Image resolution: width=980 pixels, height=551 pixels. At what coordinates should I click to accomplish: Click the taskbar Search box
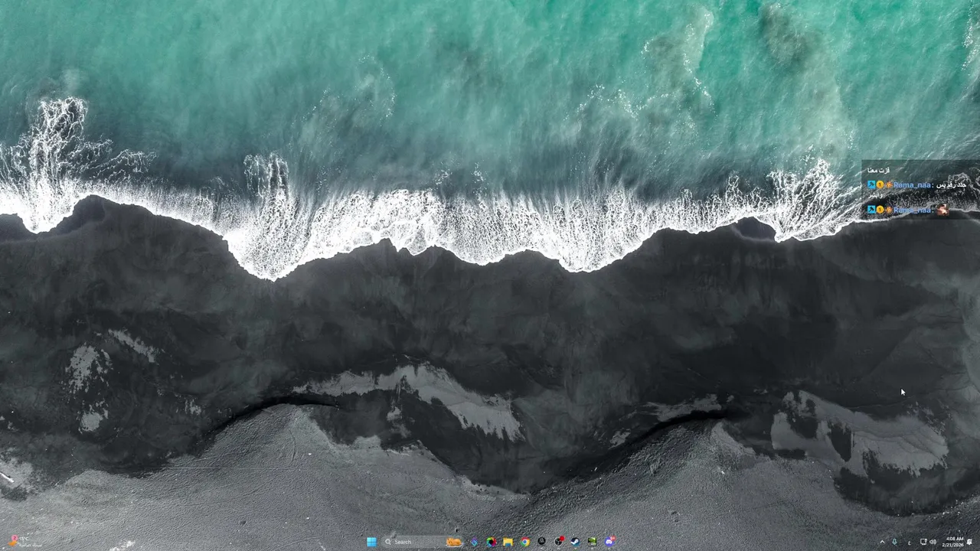[423, 542]
